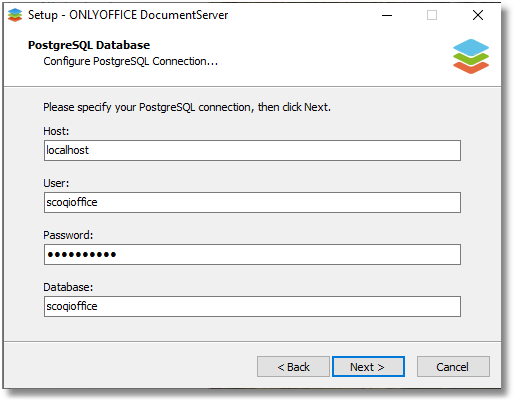Click the Next button to continue setup
The height and width of the screenshot is (403, 515).
coord(368,367)
